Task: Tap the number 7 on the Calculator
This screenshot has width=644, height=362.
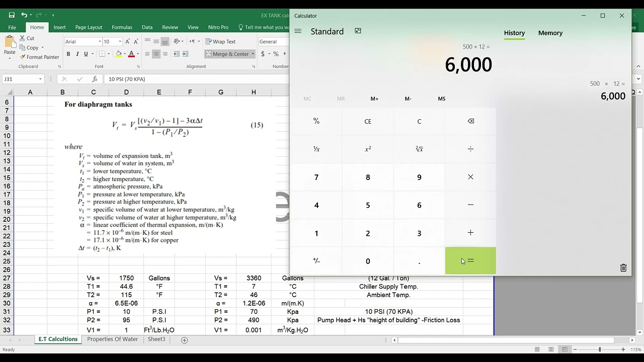Action: [316, 177]
